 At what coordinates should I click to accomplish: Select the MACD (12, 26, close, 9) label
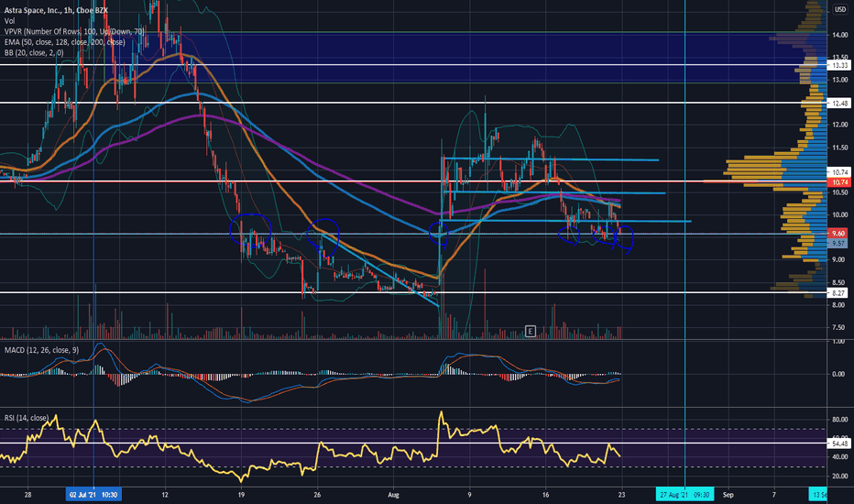point(41,350)
